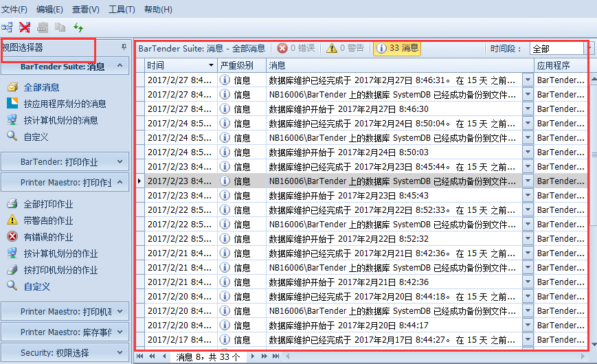
Task: Open 文件(F) menu
Action: coord(14,9)
